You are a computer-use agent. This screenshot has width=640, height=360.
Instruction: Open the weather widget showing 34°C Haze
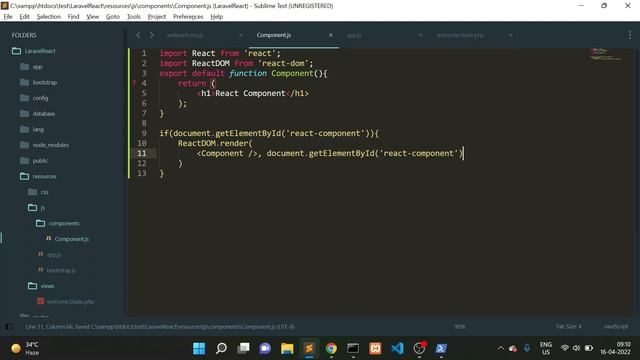25,349
